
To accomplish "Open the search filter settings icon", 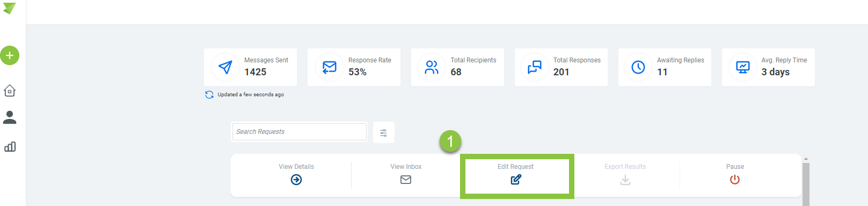I will pyautogui.click(x=384, y=133).
